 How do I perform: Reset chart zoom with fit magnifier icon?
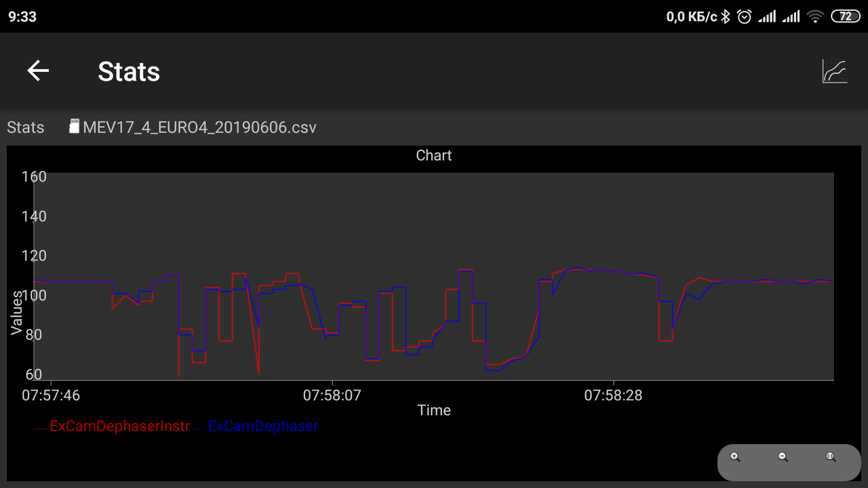coord(831,457)
